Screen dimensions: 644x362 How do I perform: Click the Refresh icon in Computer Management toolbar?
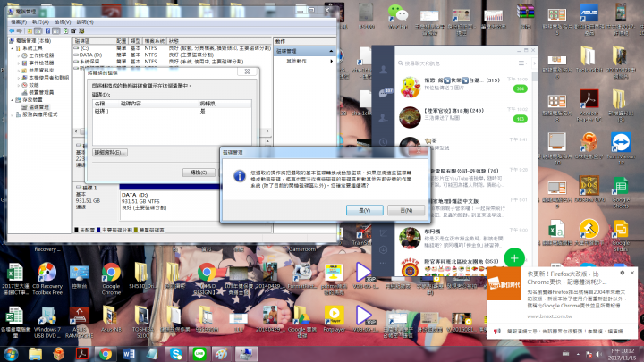[65, 31]
